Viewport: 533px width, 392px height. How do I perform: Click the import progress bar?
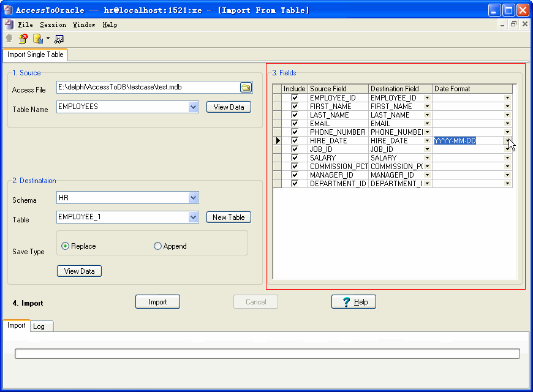point(267,353)
